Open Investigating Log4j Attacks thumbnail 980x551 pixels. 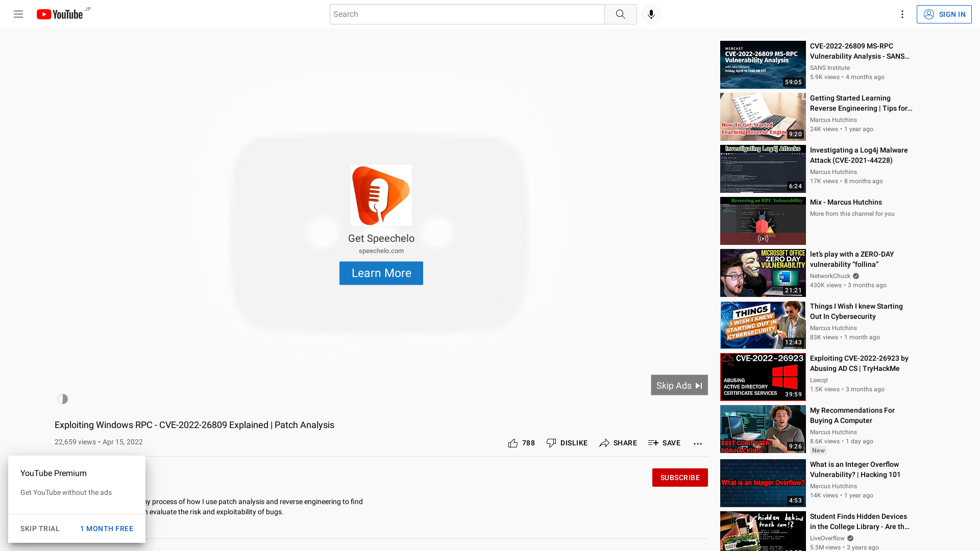pyautogui.click(x=763, y=169)
